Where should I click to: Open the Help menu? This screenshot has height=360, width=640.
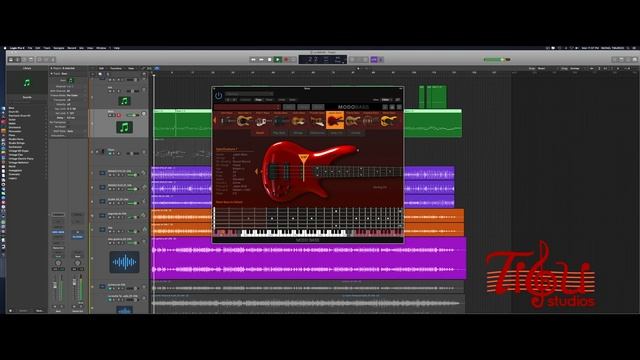(117, 48)
